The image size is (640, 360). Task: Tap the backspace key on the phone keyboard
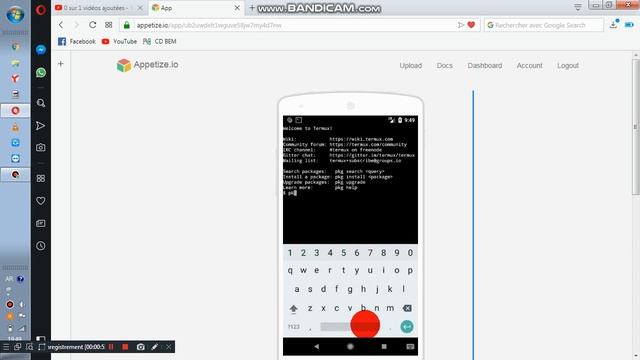407,308
